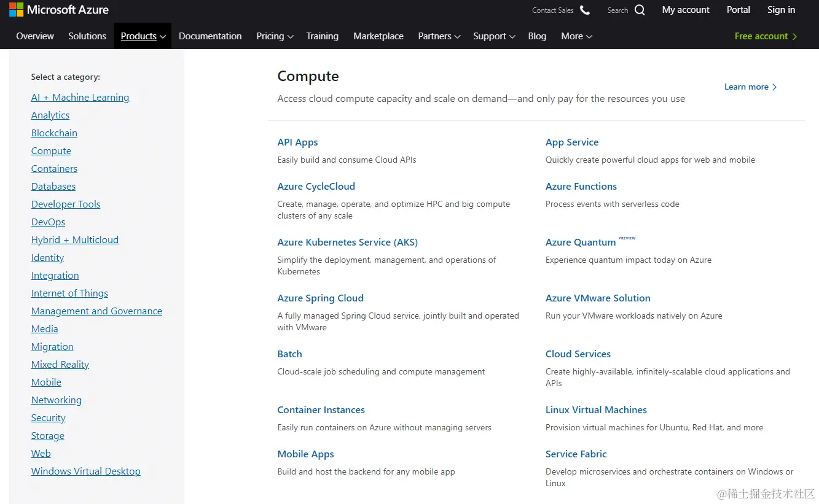Screen dimensions: 819x504
Task: Expand the Pricing dropdown menu
Action: click(274, 36)
